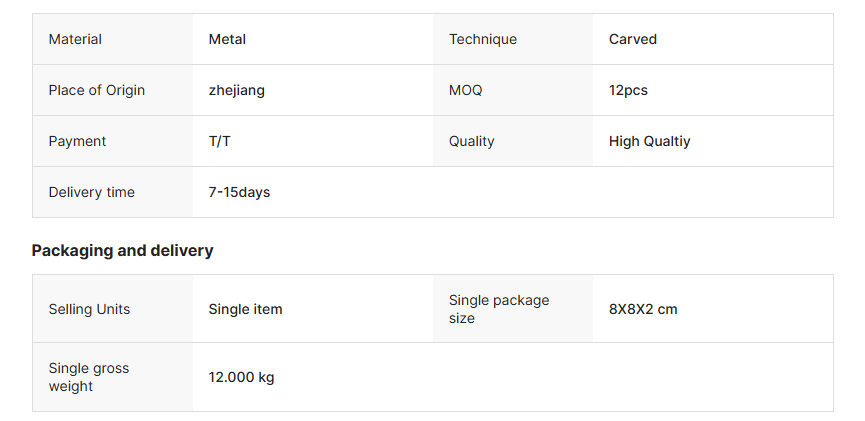Viewport: 865px width, 421px height.
Task: Select the 7-15days delivery value
Action: [240, 192]
